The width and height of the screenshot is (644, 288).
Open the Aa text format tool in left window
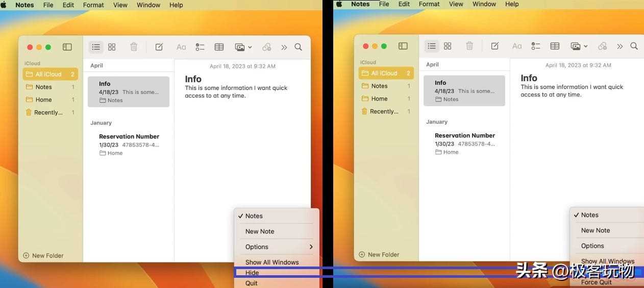click(x=181, y=47)
